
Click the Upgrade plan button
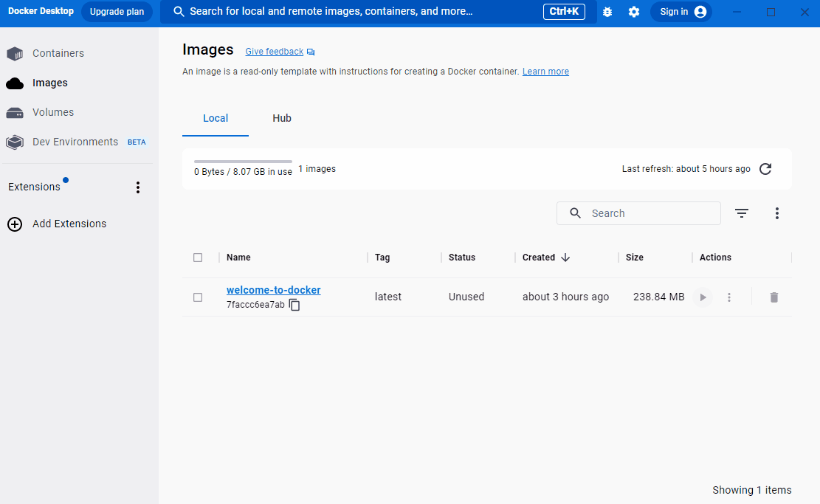(117, 11)
